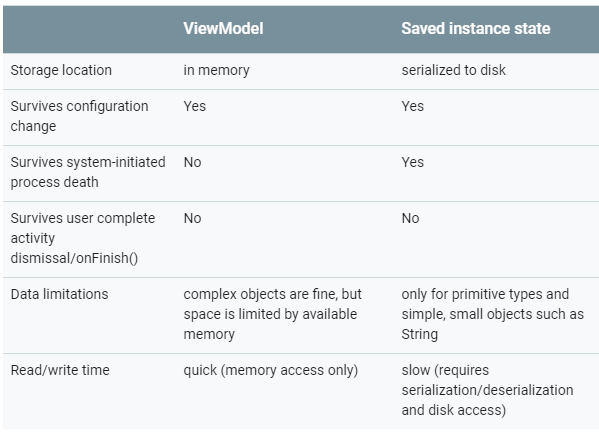Click 'quick (memory access only)' cell
The image size is (599, 433).
(x=270, y=370)
